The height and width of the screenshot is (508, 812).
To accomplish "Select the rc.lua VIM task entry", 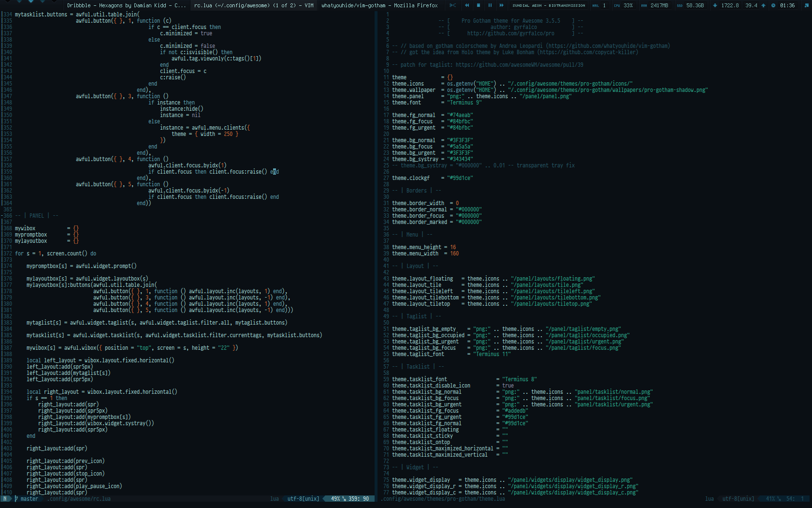I will pos(254,5).
